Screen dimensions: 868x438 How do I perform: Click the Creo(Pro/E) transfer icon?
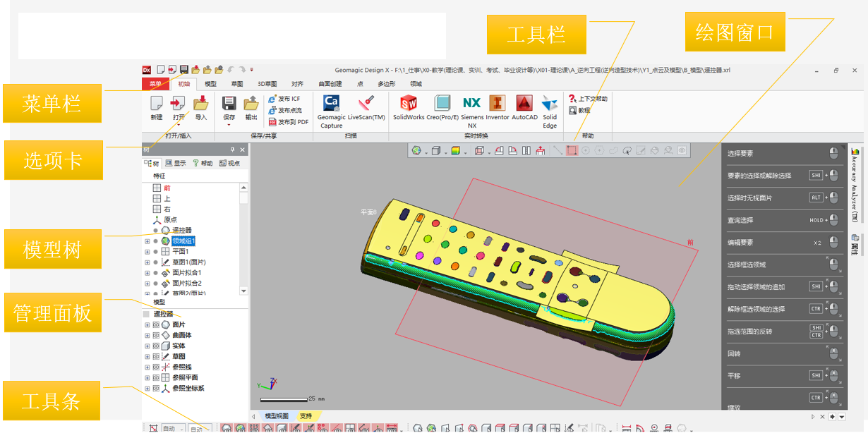pyautogui.click(x=442, y=104)
